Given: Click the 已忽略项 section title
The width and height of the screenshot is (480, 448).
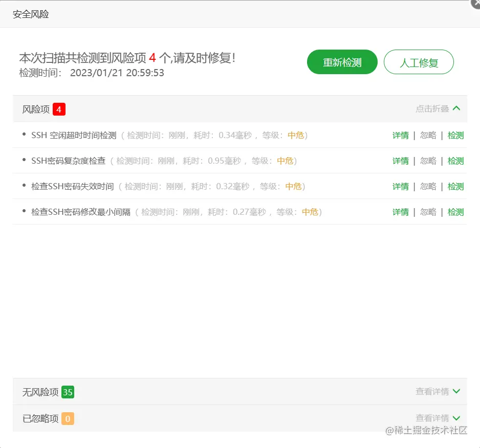Looking at the screenshot, I should tap(40, 419).
